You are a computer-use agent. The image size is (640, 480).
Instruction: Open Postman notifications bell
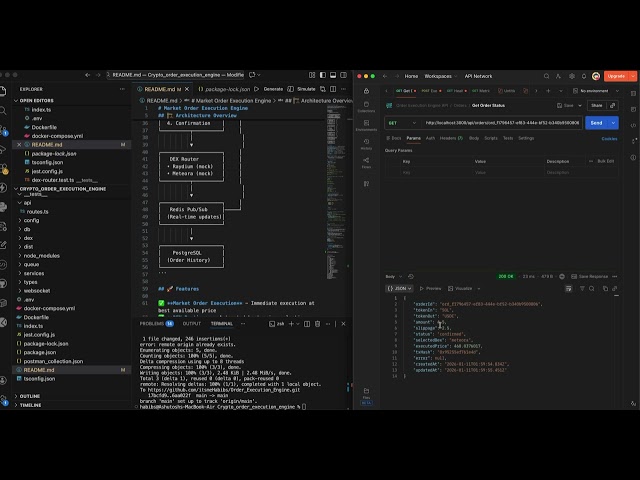(584, 76)
